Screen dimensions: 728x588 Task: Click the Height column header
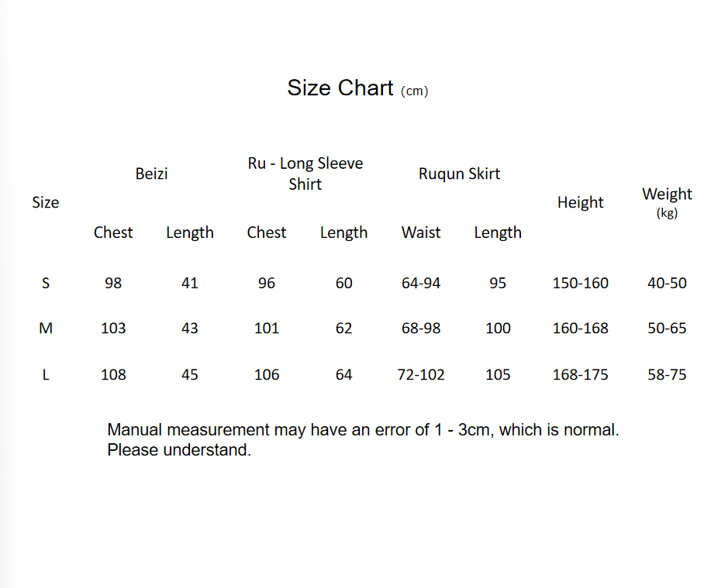point(580,202)
